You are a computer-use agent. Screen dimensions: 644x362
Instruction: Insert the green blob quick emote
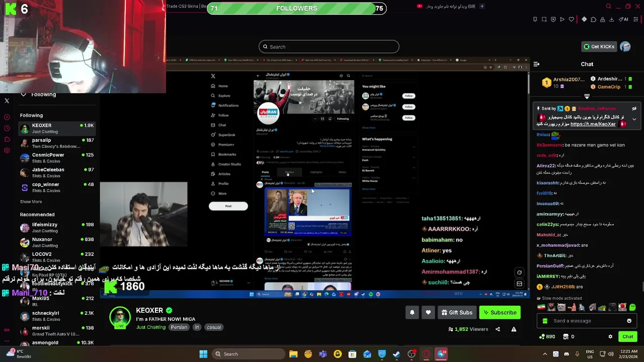[632, 307]
